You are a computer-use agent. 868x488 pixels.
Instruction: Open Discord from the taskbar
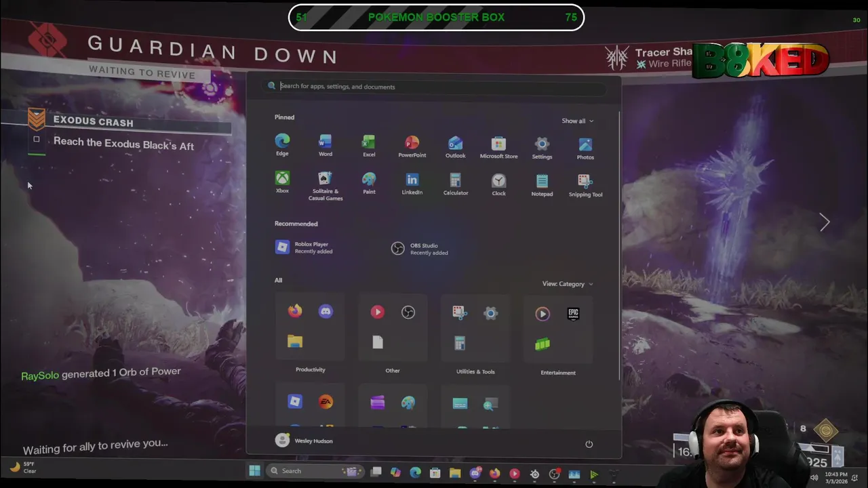475,473
